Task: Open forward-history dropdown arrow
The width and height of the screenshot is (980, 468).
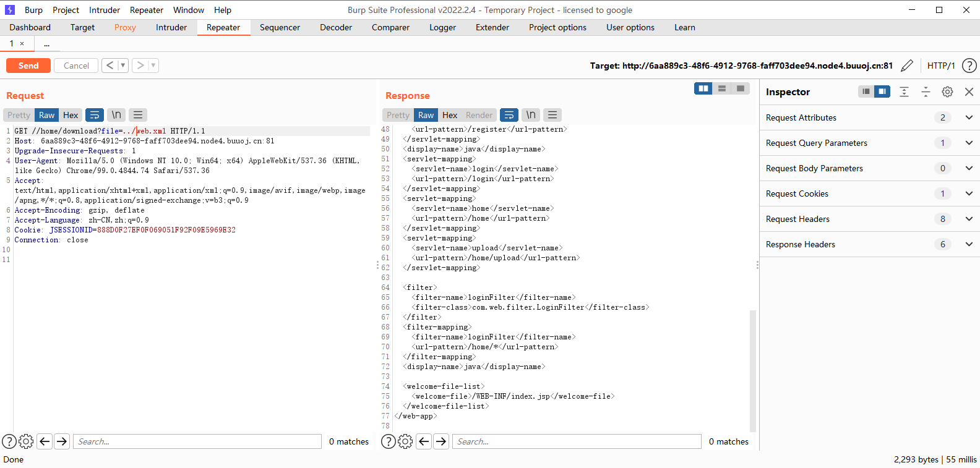Action: (153, 66)
